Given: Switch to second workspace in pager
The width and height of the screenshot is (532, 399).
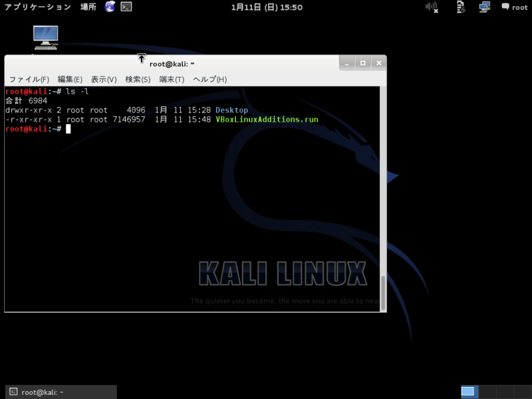Looking at the screenshot, I should tap(487, 392).
